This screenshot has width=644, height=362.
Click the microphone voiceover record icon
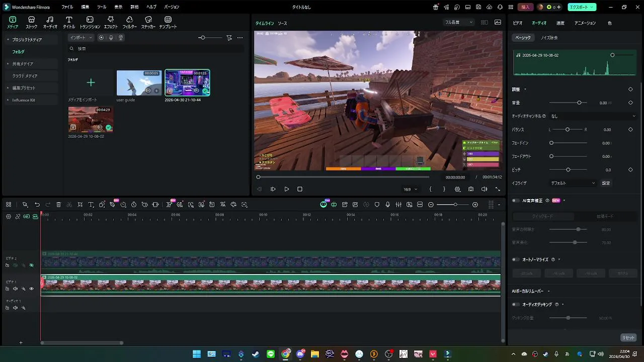coord(387,205)
